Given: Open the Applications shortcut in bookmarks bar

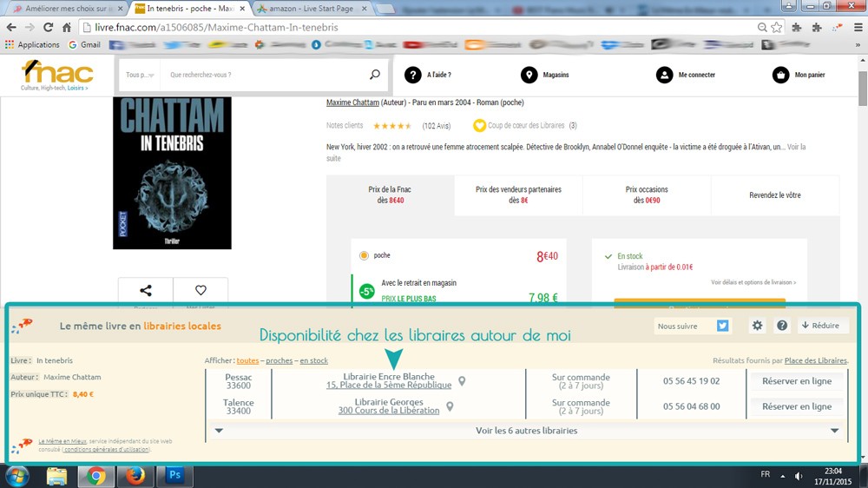Looking at the screenshot, I should pyautogui.click(x=32, y=45).
